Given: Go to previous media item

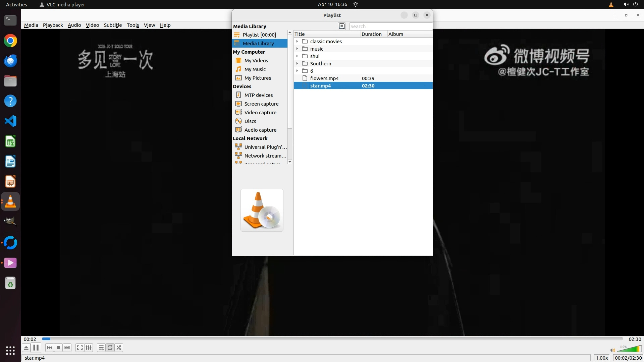Looking at the screenshot, I should click(50, 348).
